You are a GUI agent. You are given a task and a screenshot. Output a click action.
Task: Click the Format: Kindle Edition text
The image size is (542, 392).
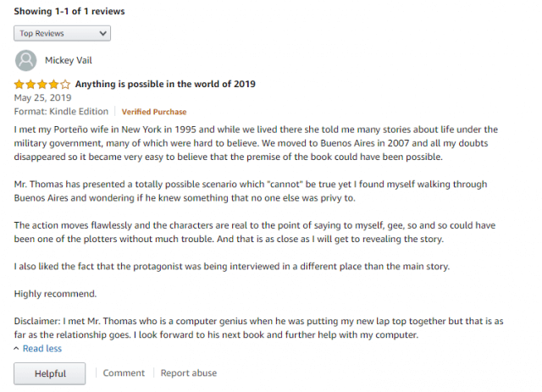point(61,111)
